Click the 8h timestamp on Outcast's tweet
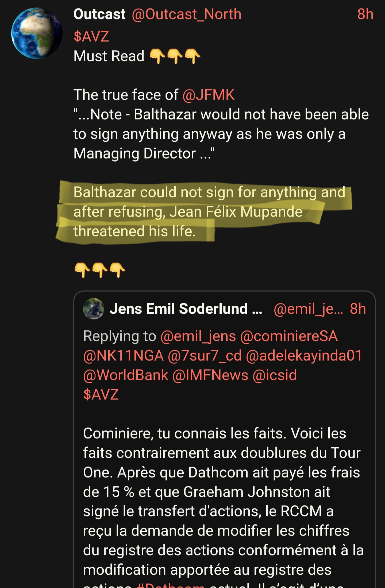The height and width of the screenshot is (588, 385). (x=365, y=14)
